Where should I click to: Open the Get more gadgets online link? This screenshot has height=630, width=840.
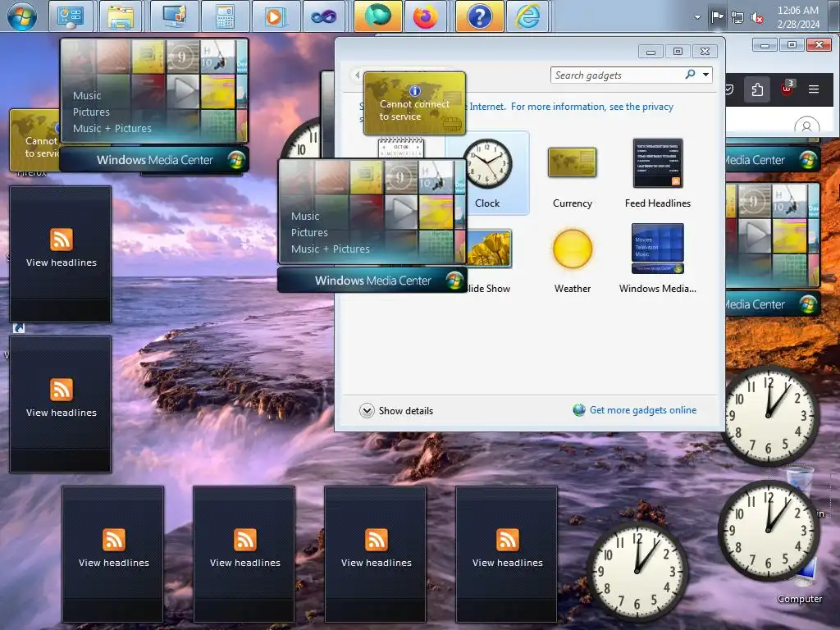click(643, 410)
